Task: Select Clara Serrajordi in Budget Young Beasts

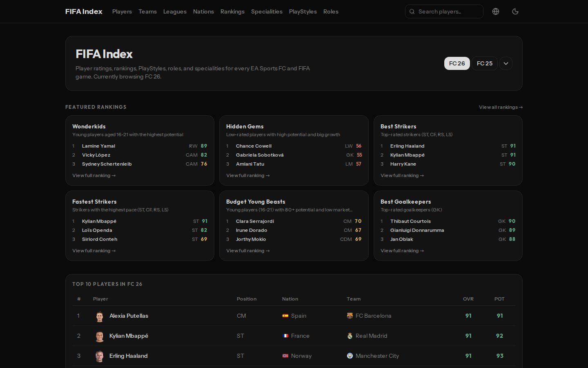Action: [255, 221]
